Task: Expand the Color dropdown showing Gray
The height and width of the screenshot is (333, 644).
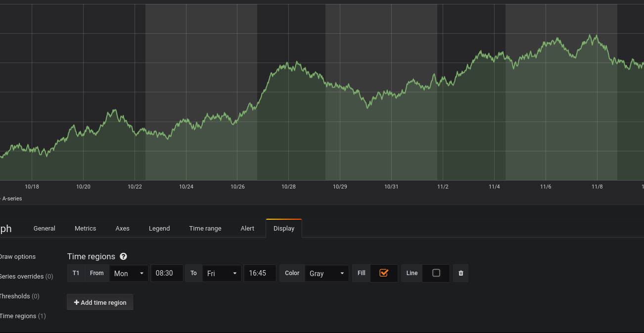Action: [326, 273]
